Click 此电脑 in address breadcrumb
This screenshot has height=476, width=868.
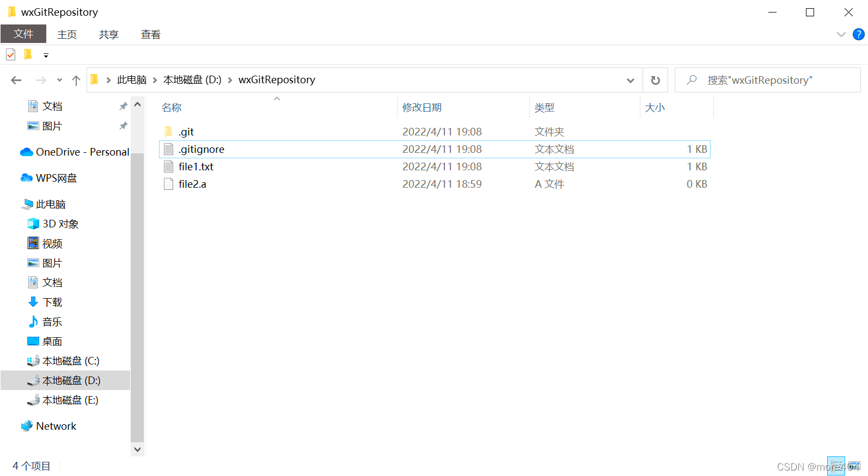pyautogui.click(x=132, y=80)
